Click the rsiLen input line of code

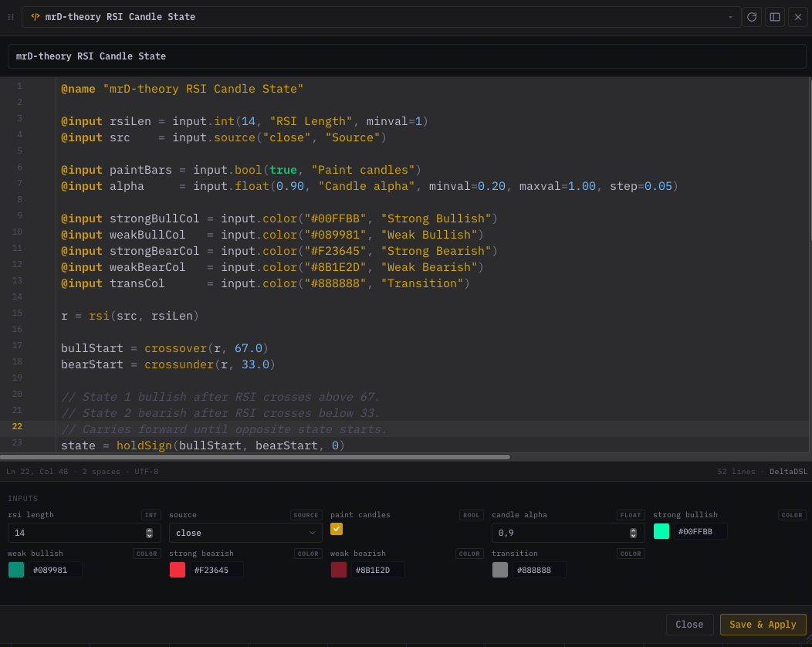point(245,121)
